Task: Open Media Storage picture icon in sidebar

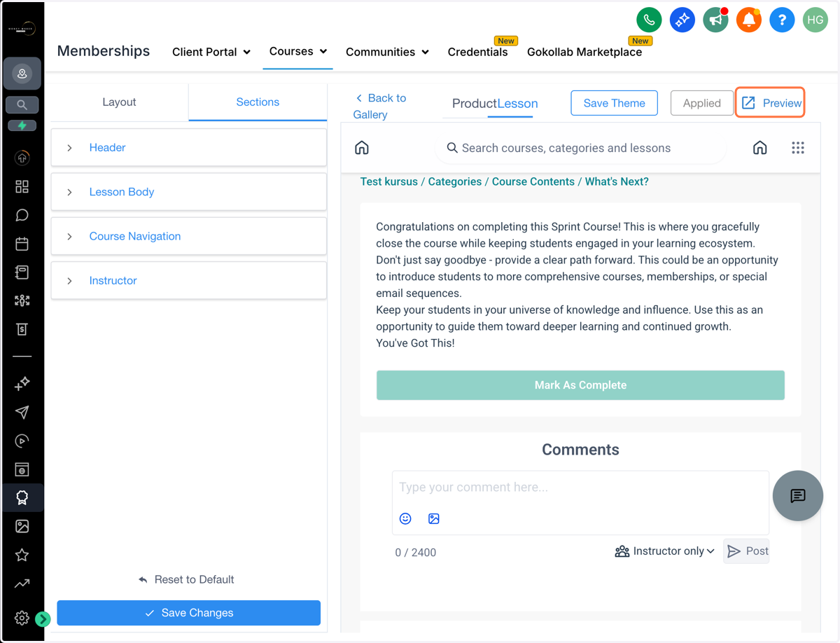Action: tap(22, 526)
